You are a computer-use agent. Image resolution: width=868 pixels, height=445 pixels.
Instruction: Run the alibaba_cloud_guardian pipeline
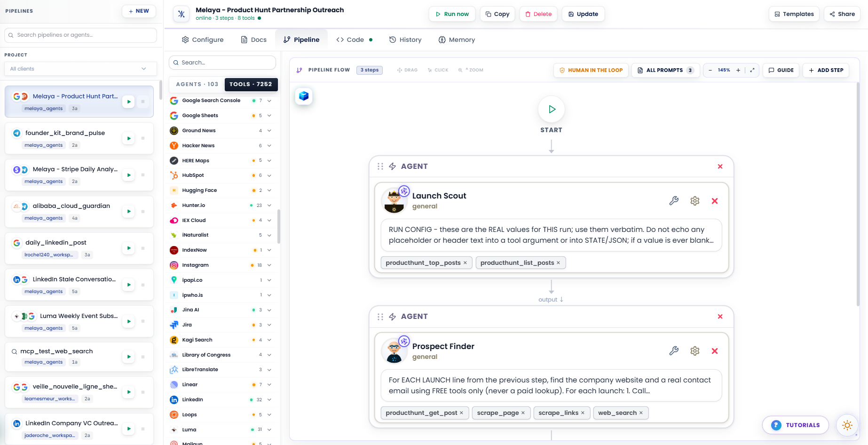pyautogui.click(x=128, y=211)
